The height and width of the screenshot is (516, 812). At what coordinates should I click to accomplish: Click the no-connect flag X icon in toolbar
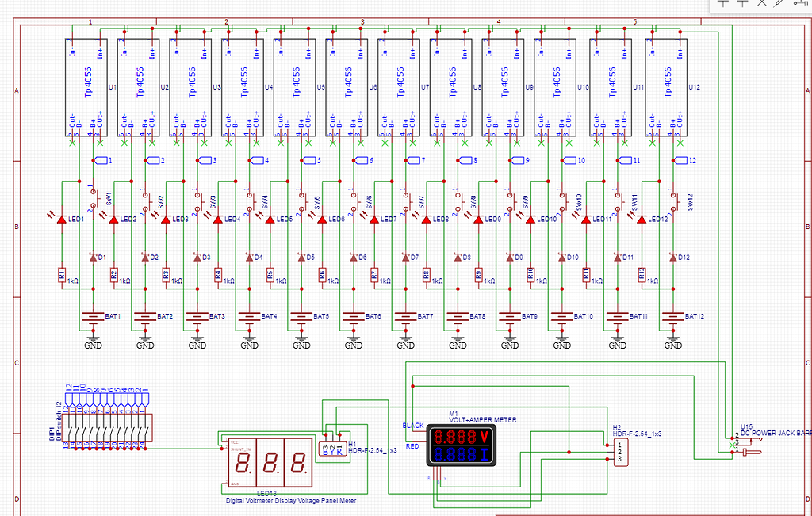[x=761, y=4]
